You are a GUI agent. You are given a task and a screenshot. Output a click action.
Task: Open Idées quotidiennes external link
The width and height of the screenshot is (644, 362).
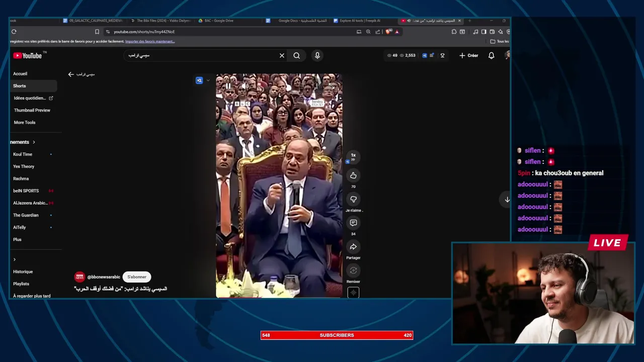(x=33, y=98)
